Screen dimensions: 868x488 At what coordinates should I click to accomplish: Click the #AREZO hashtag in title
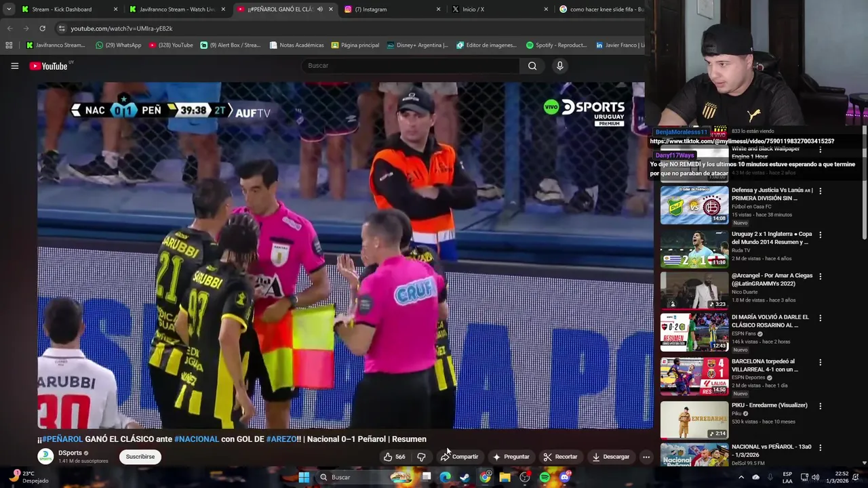[281, 439]
